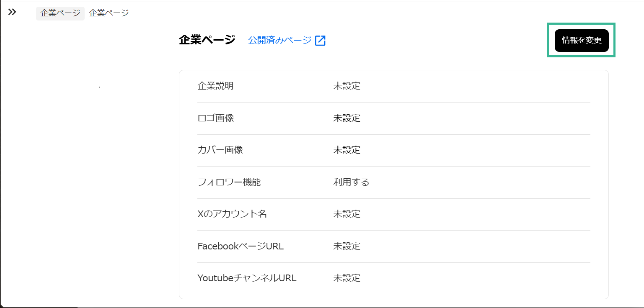
Task: Select the 企業説明 row label
Action: (x=215, y=86)
